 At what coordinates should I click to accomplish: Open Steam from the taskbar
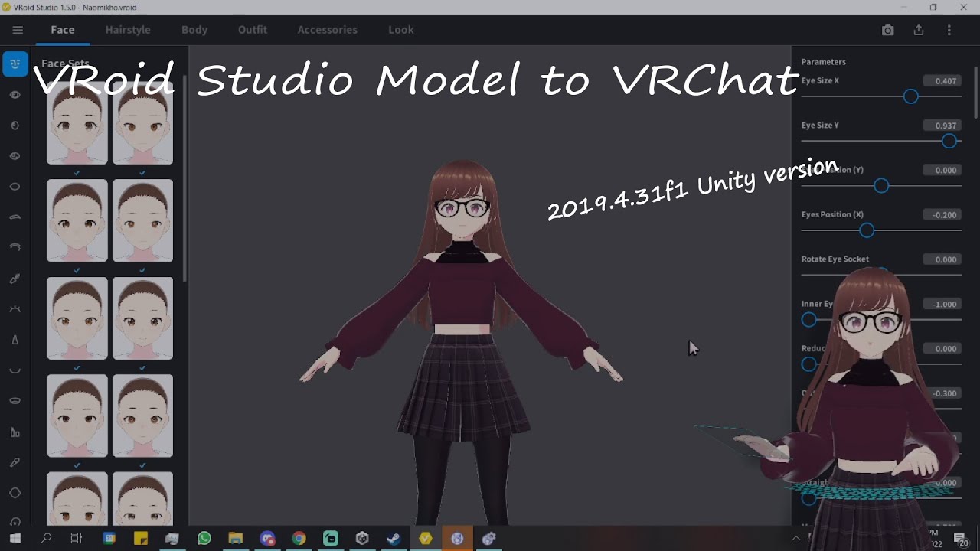click(x=394, y=539)
